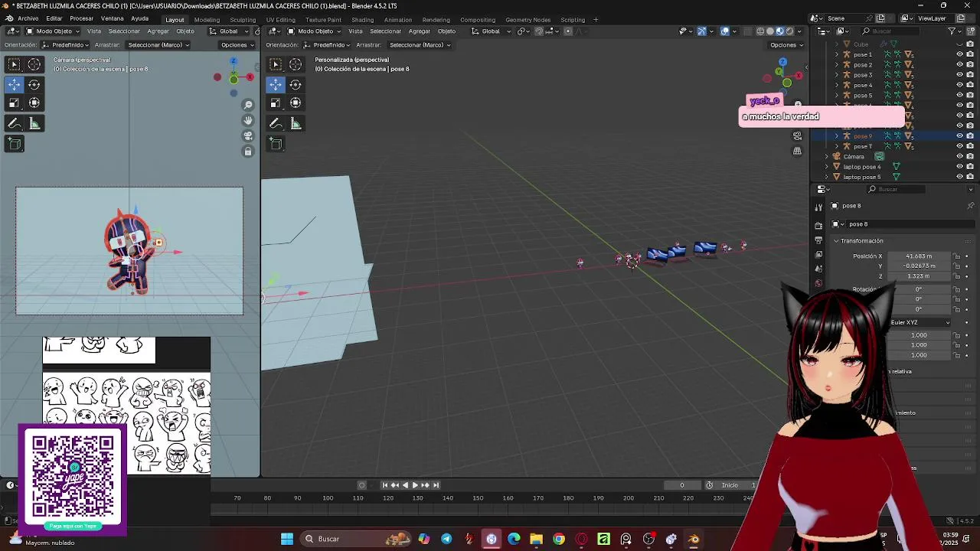980x551 pixels.
Task: Click the perspective/orthographic grid icon in right viewport
Action: click(797, 151)
